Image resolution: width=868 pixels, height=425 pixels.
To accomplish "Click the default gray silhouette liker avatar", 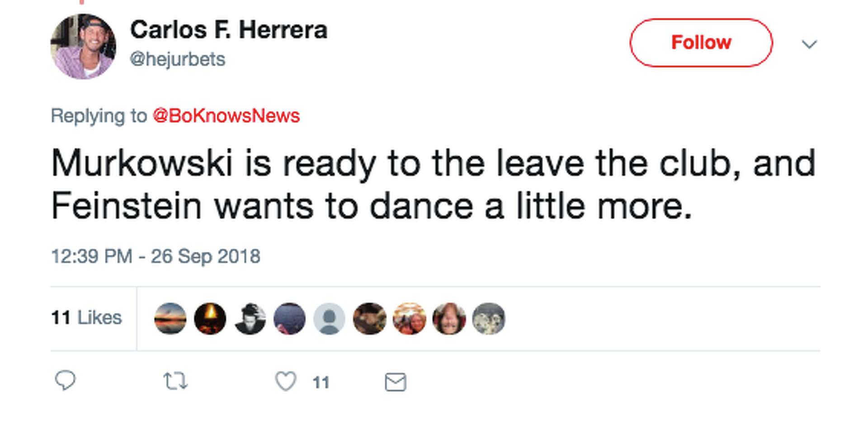I will click(330, 319).
